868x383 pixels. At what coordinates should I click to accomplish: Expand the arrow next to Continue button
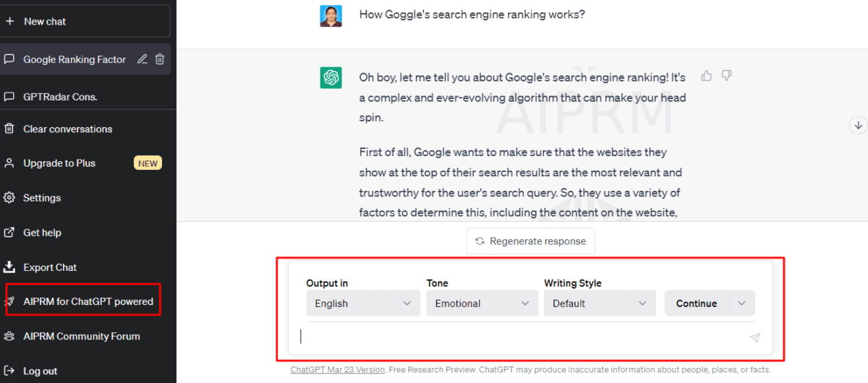click(x=741, y=304)
